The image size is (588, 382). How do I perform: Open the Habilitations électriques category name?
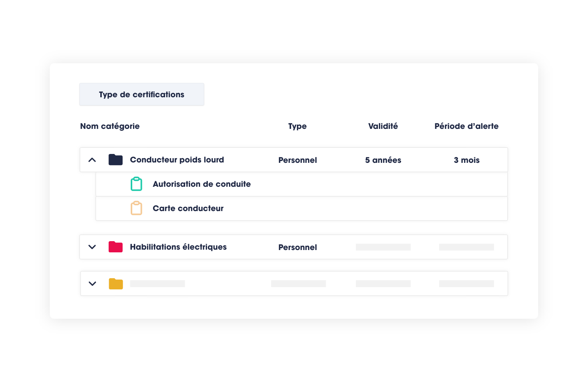(178, 247)
